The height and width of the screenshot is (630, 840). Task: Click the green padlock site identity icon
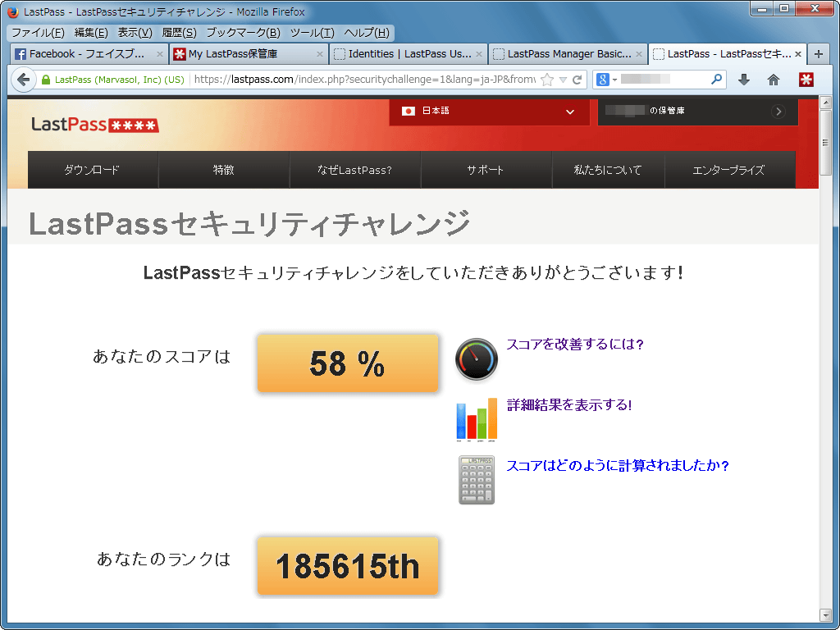click(46, 80)
